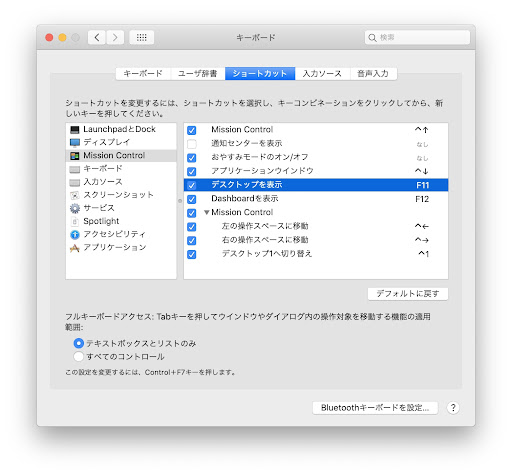Click the サービス gear icon
The width and height of the screenshot is (512, 475).
coord(75,208)
